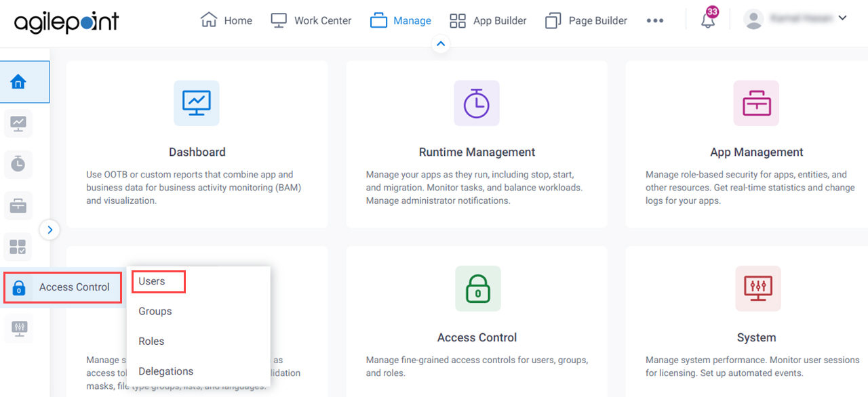
Task: Click the Access Control green lock card icon
Action: 478,289
